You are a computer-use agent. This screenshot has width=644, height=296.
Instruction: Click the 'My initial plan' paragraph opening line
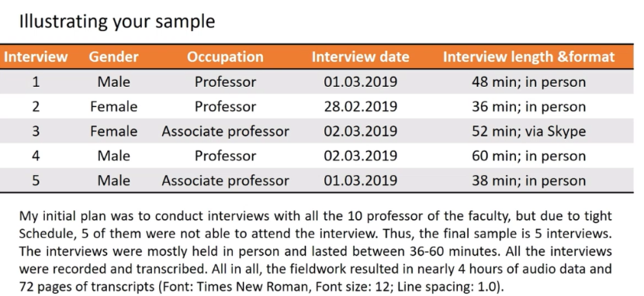pos(316,216)
